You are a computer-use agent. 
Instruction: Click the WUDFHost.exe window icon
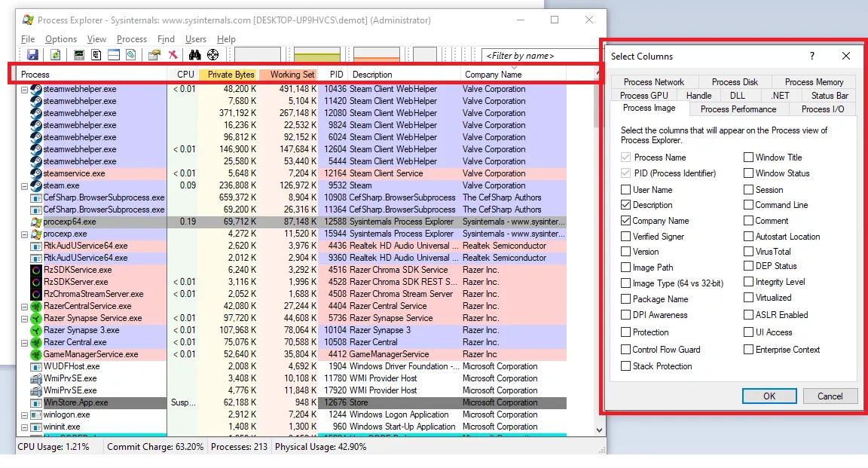coord(36,367)
